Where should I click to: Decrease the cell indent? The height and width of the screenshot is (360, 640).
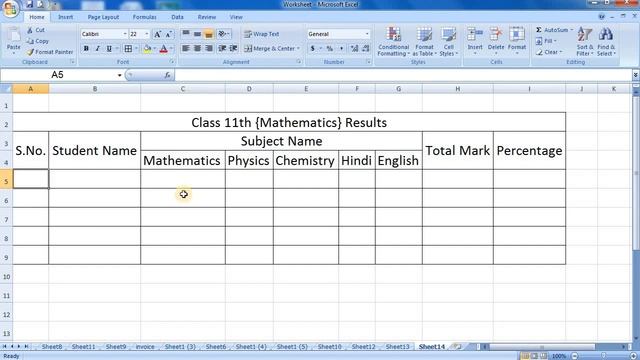coord(222,49)
